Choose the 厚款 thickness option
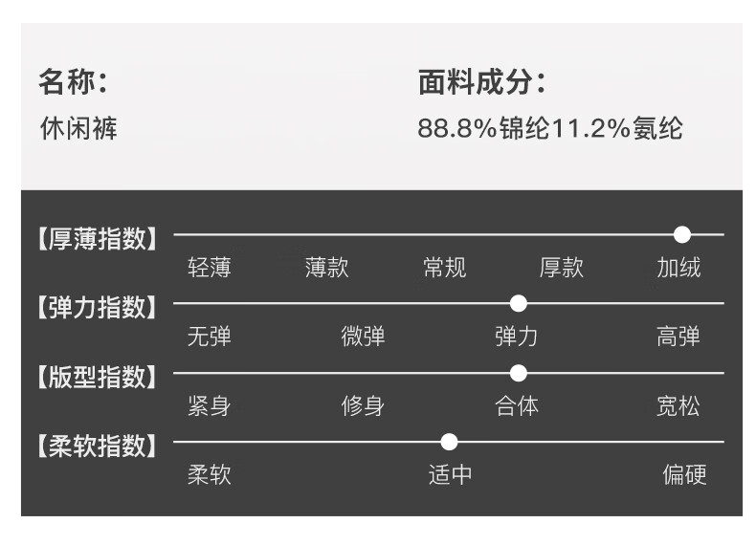This screenshot has width=756, height=545. point(562,268)
